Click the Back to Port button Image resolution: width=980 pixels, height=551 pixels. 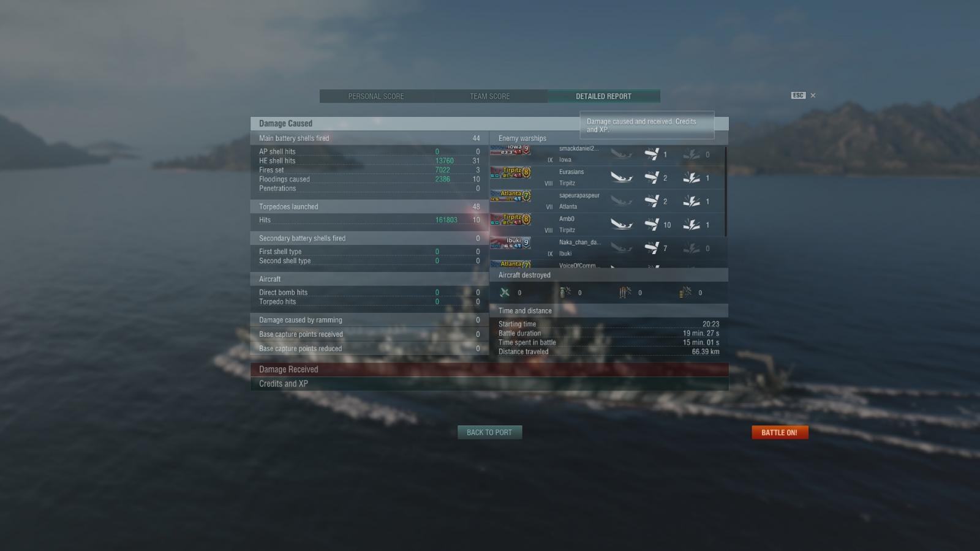(x=489, y=432)
